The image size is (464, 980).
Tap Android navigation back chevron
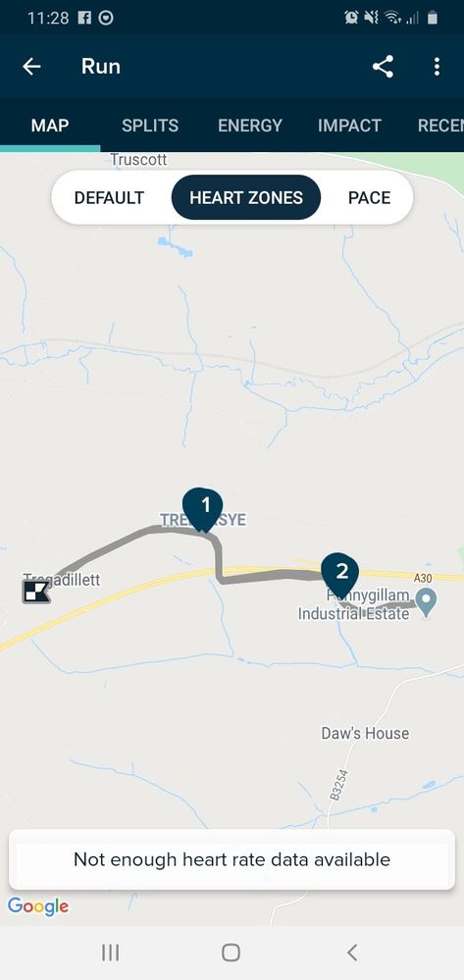[x=352, y=953]
